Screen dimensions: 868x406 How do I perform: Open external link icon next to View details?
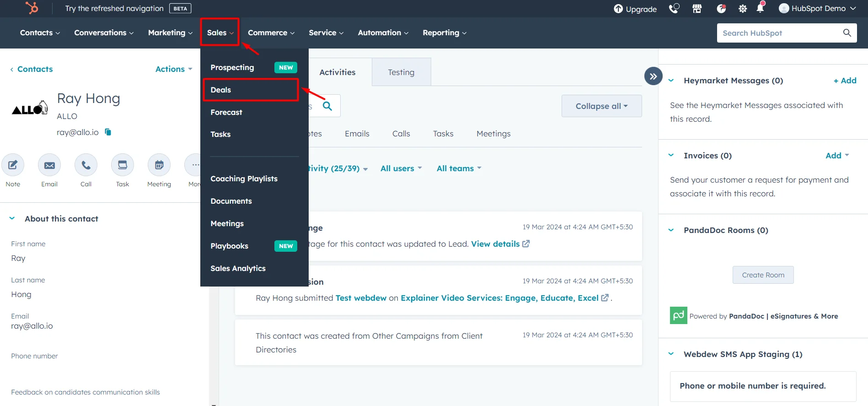click(x=526, y=244)
